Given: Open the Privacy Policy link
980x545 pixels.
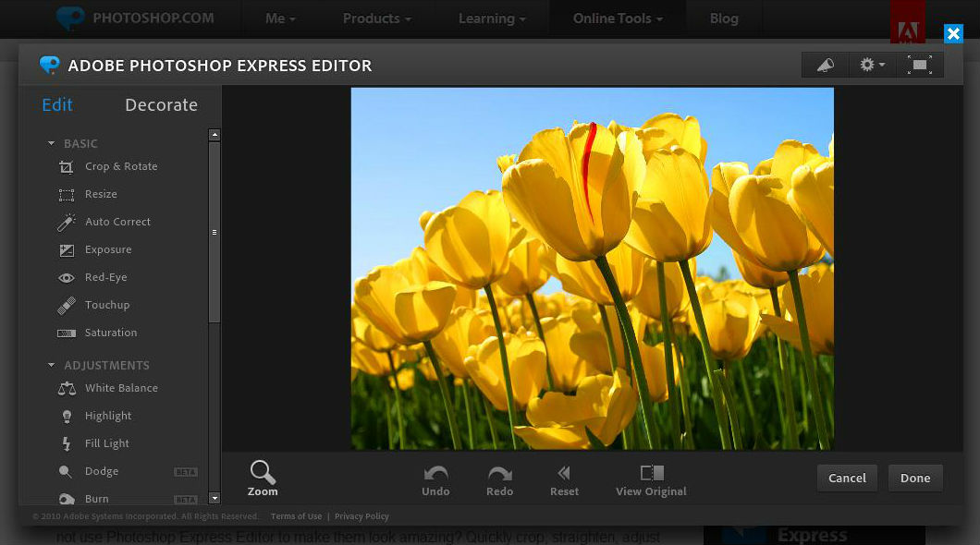Looking at the screenshot, I should [x=361, y=515].
